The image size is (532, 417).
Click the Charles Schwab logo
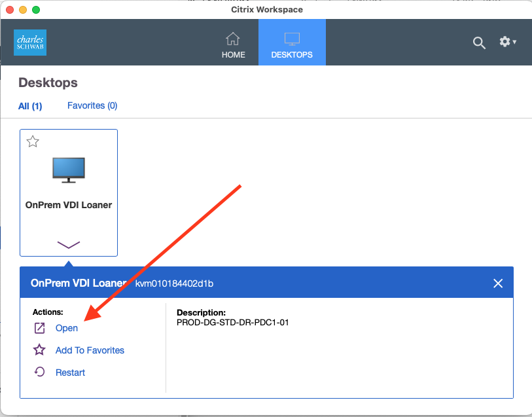click(x=29, y=42)
